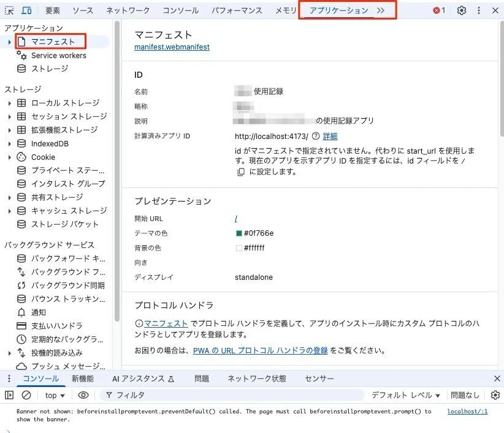Viewport: 504px width, 433px height.
Task: Switch to the 要素 tab
Action: click(52, 10)
